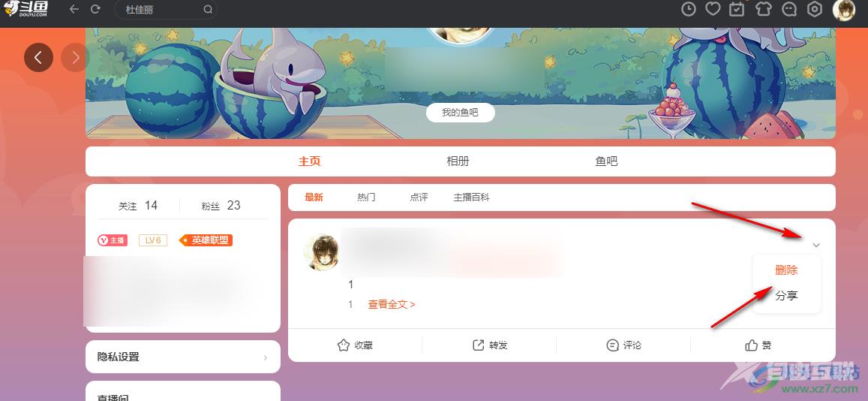868x401 pixels.
Task: Click the search box containing 杜佳丽
Action: (166, 10)
